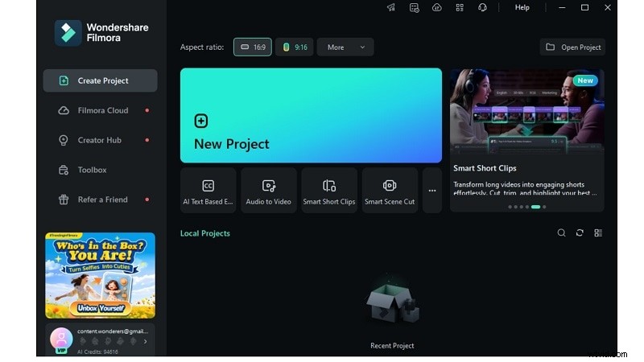Click the Smart Short Clips title text
This screenshot has width=644, height=362.
pos(485,168)
